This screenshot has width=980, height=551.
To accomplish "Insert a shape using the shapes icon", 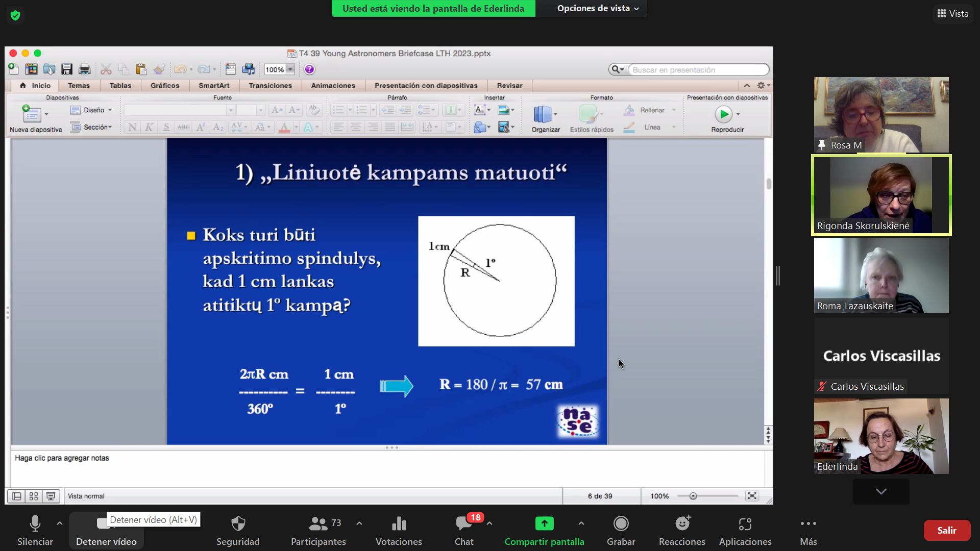I will tap(479, 127).
